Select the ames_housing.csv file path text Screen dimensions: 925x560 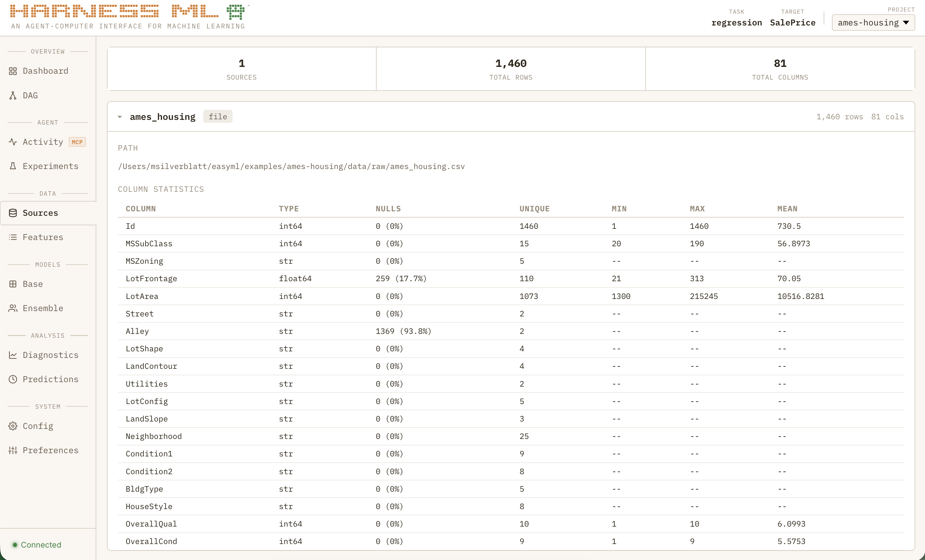click(x=292, y=166)
